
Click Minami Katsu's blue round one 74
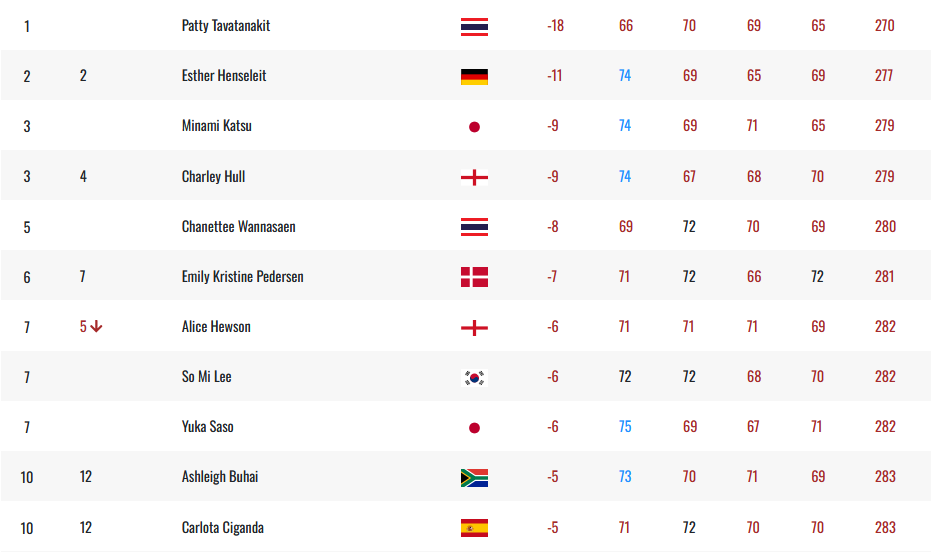pyautogui.click(x=625, y=126)
